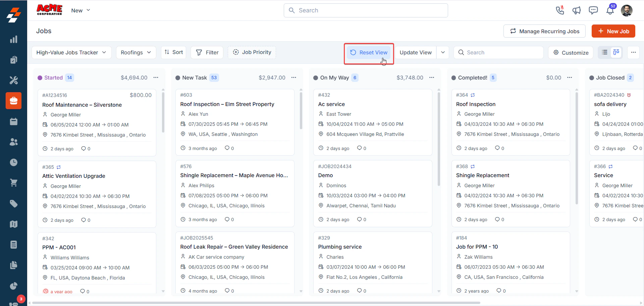Expand the Roofings dropdown
This screenshot has width=644, height=306.
(x=136, y=52)
